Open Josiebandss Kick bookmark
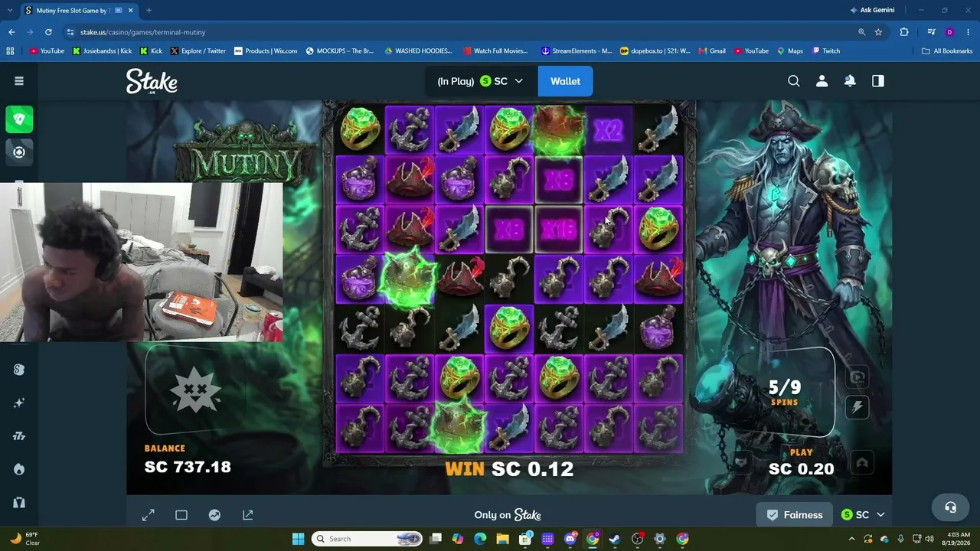Screen dimensions: 980x551 (102, 51)
